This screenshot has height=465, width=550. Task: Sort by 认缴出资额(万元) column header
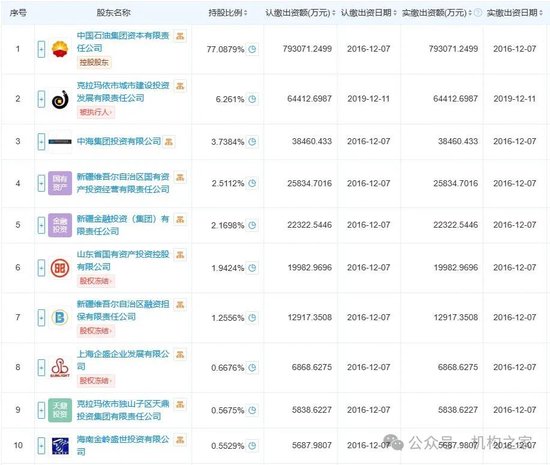click(x=300, y=13)
